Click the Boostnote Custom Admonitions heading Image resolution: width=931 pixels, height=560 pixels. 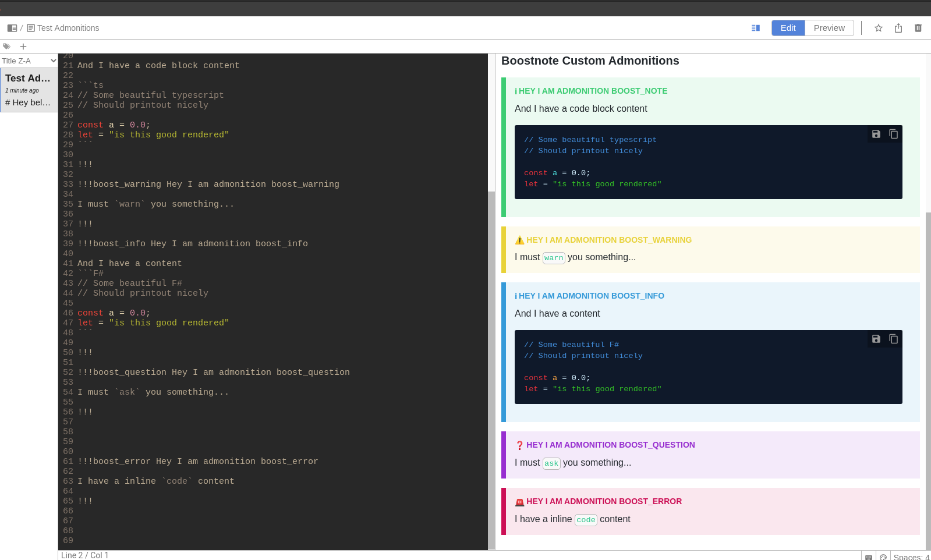[590, 61]
